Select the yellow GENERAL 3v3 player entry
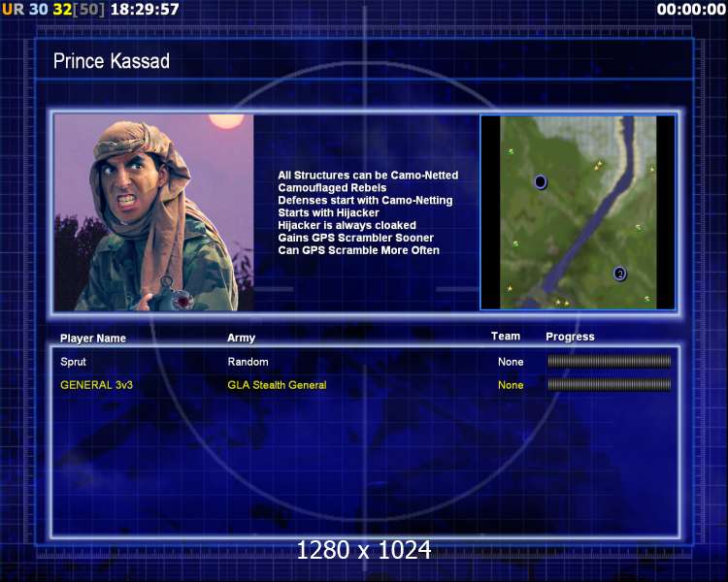 tap(96, 385)
